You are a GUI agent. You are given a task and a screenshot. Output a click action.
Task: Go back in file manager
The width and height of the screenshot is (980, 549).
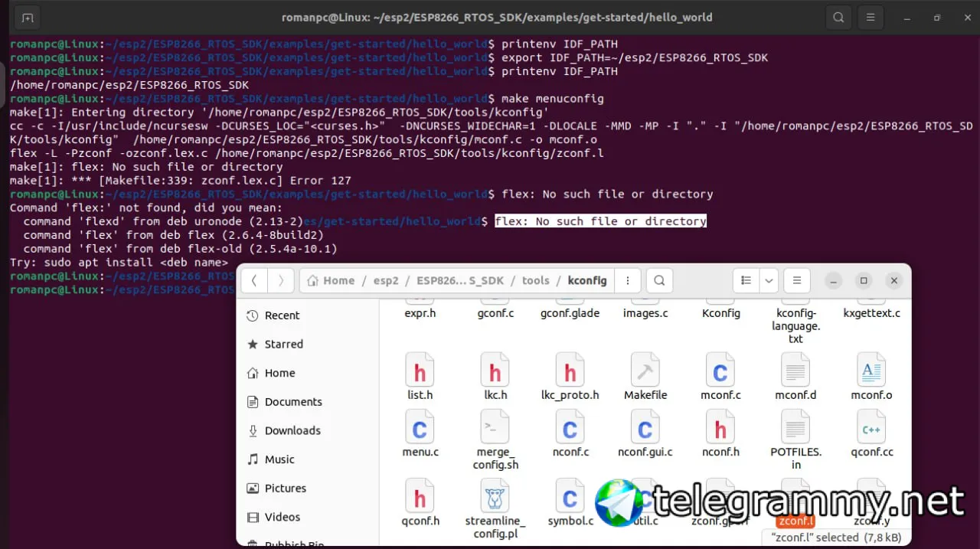pyautogui.click(x=255, y=280)
